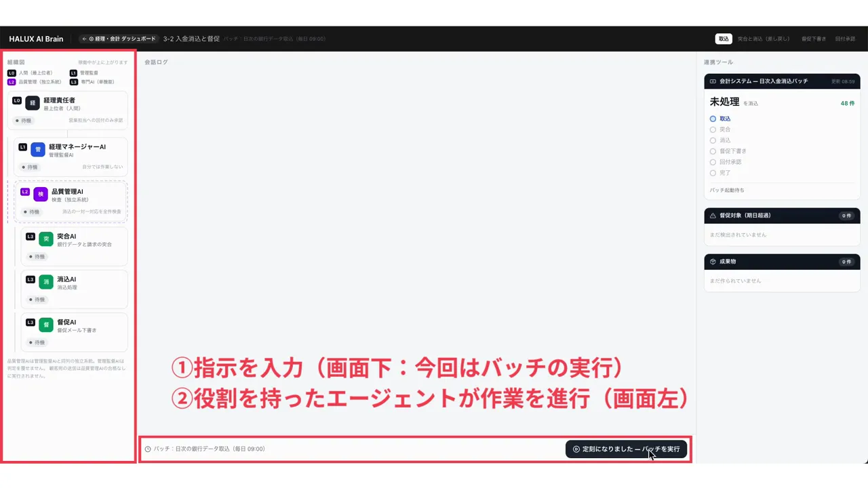The image size is (868, 488).
Task: Select the 取込 step radio
Action: tap(713, 119)
